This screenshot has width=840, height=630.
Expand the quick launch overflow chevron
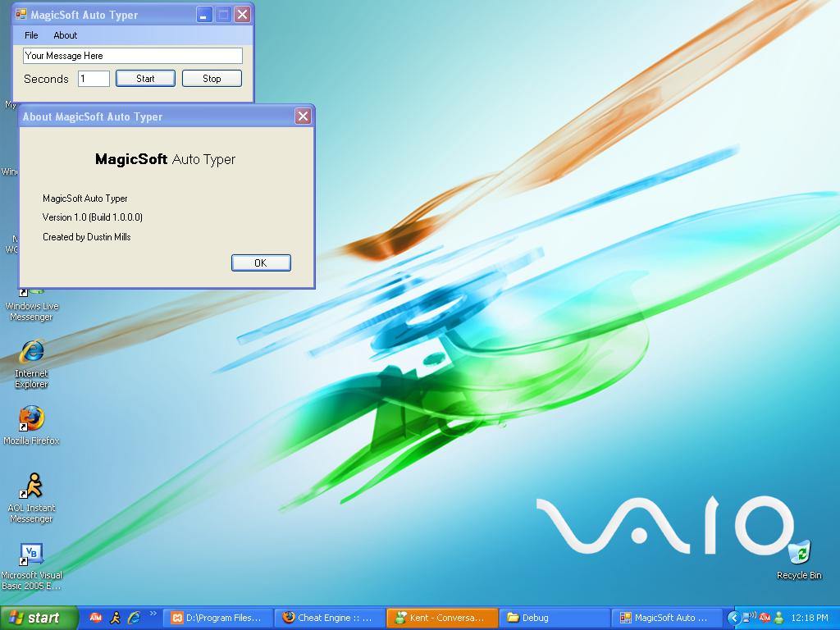[x=153, y=614]
